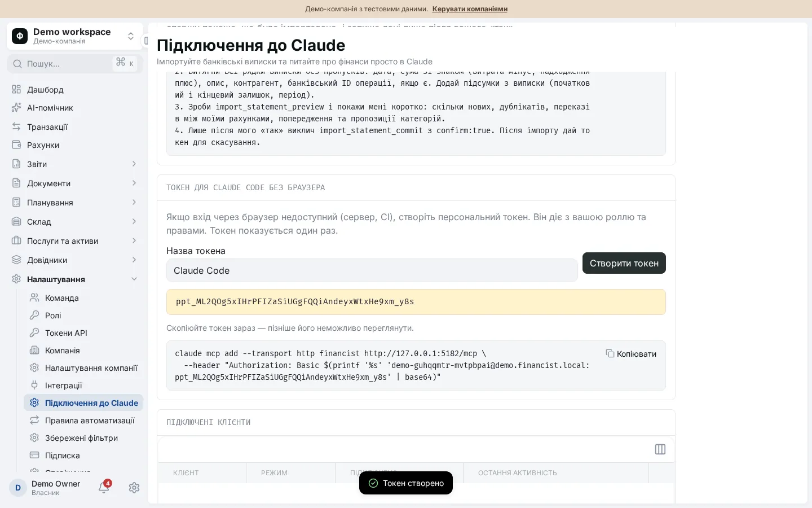812x508 pixels.
Task: Click the Токен створено toast notification
Action: (x=406, y=483)
